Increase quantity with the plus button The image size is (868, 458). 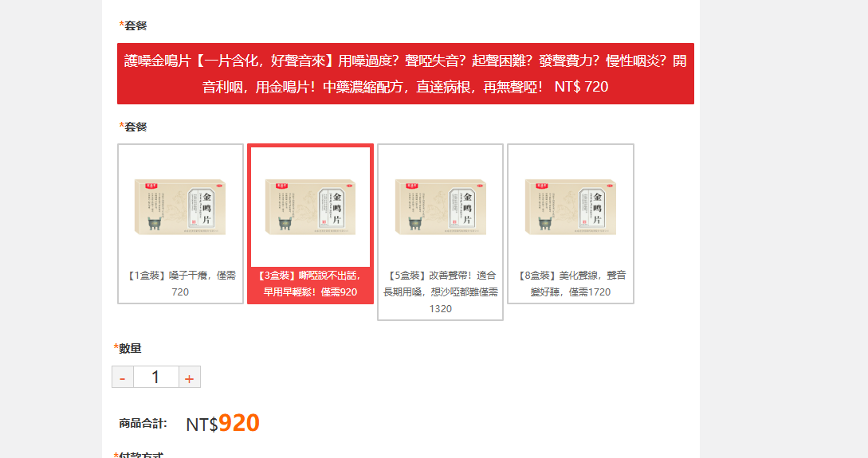tap(190, 378)
